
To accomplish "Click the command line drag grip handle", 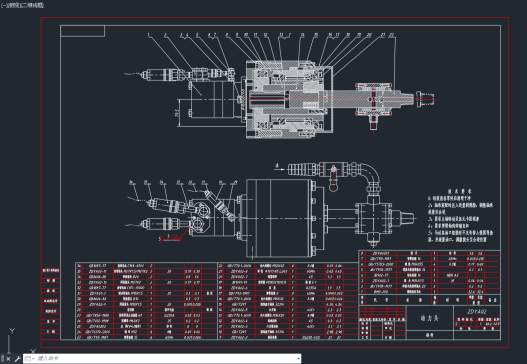I will click(x=2, y=359).
